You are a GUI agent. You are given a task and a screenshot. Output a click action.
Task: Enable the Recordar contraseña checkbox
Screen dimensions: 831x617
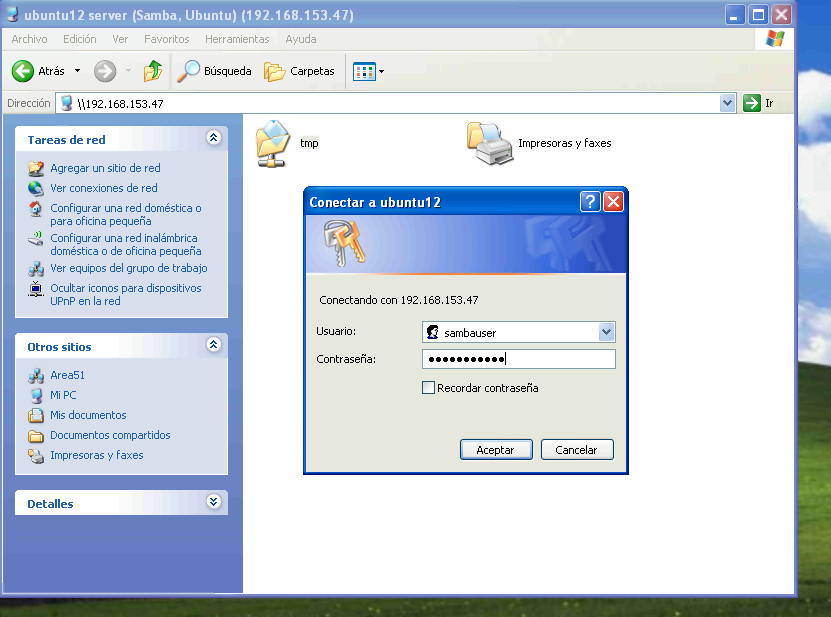(429, 388)
